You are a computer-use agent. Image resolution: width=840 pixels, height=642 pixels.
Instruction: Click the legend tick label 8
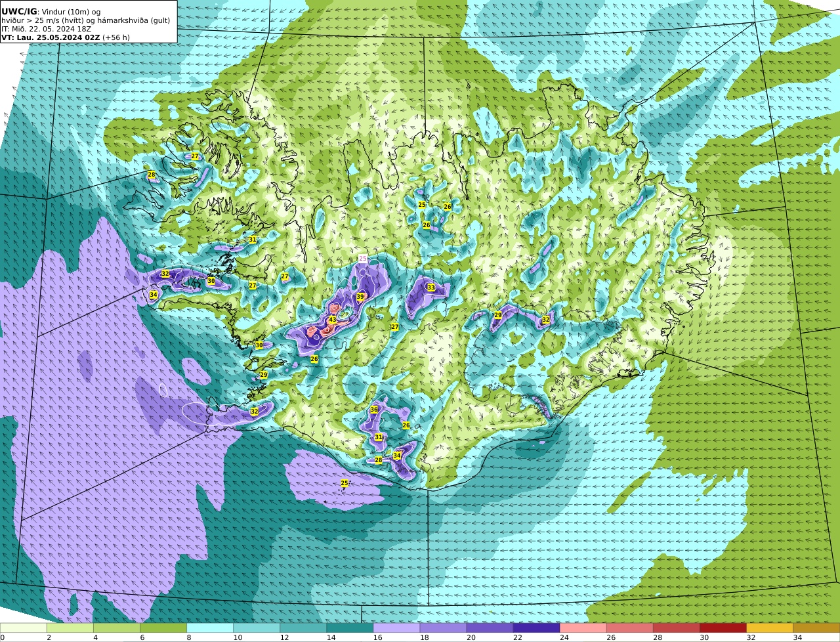(188, 637)
